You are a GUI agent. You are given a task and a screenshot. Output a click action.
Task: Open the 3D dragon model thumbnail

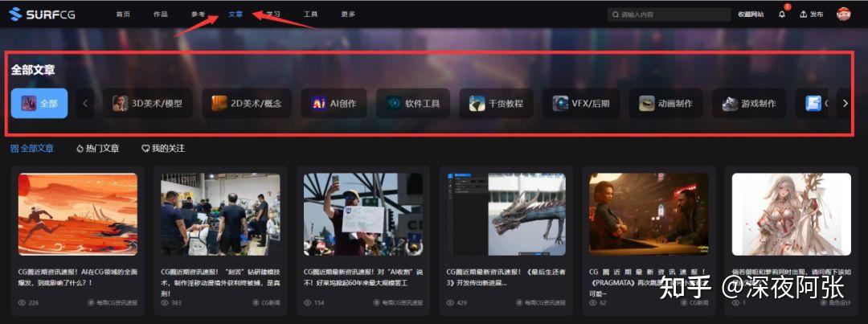pos(506,215)
